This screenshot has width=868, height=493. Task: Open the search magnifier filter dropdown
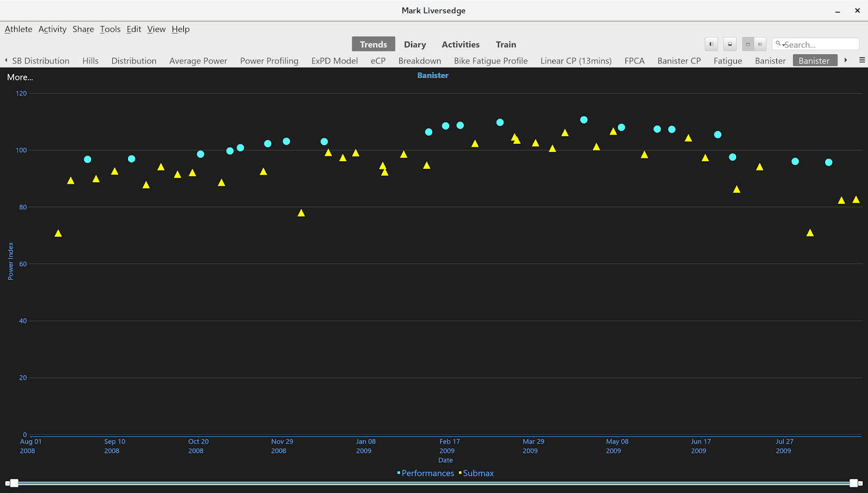point(780,44)
